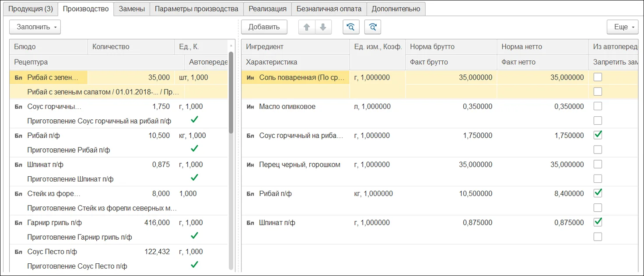This screenshot has height=276, width=644.
Task: Enable top checkbox in Соль поваренная row
Action: click(598, 77)
